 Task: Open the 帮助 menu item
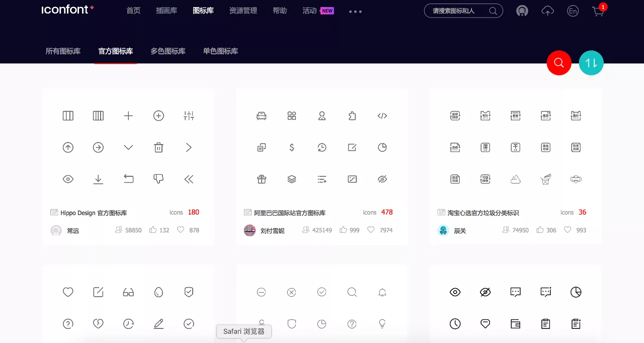point(280,11)
